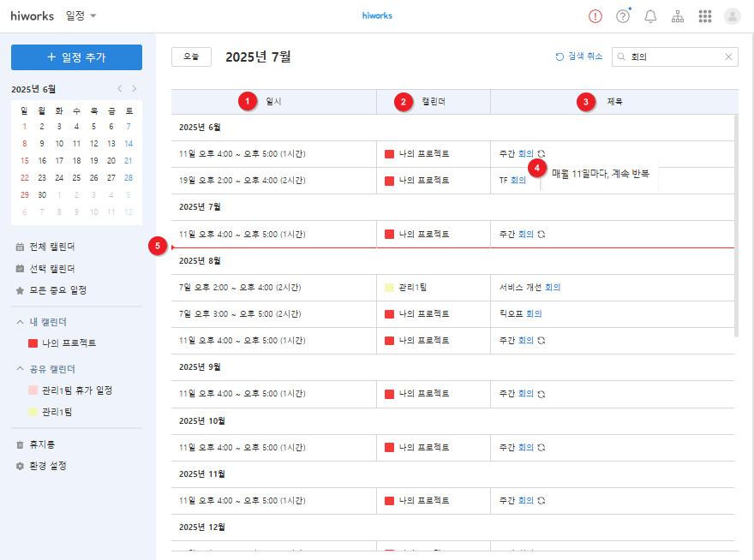Select June 19 in the mini calendar
This screenshot has width=754, height=560.
[x=93, y=160]
